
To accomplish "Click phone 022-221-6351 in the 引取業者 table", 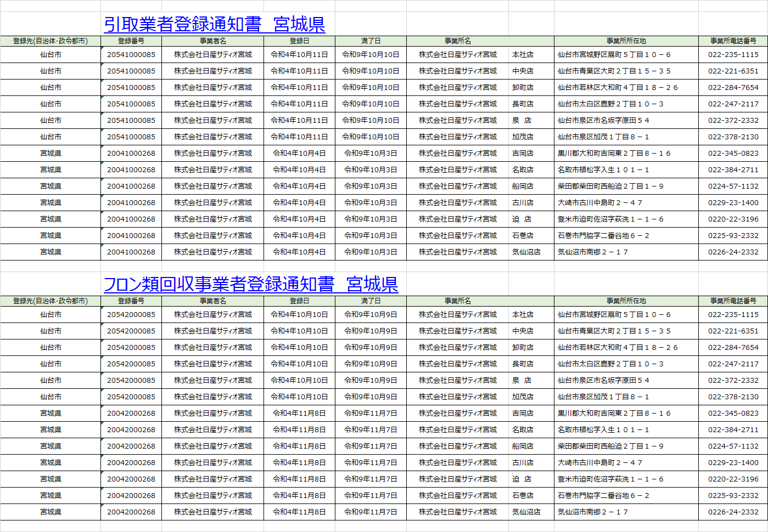I will point(733,71).
